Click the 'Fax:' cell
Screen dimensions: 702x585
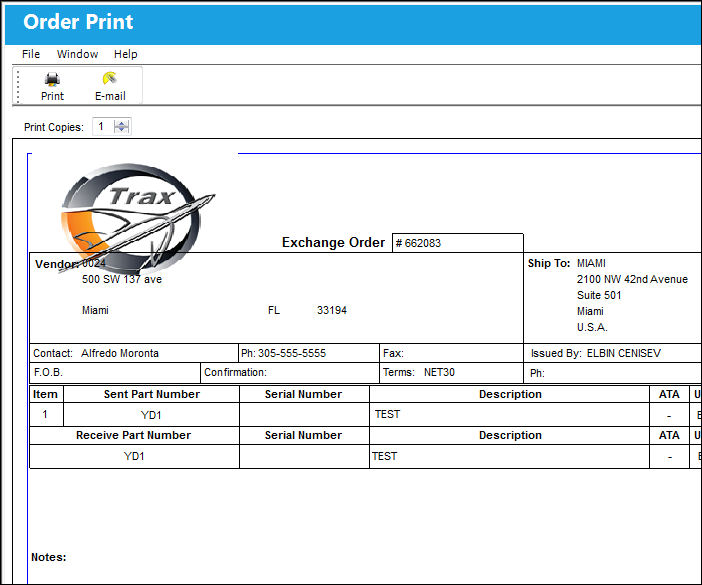click(451, 353)
